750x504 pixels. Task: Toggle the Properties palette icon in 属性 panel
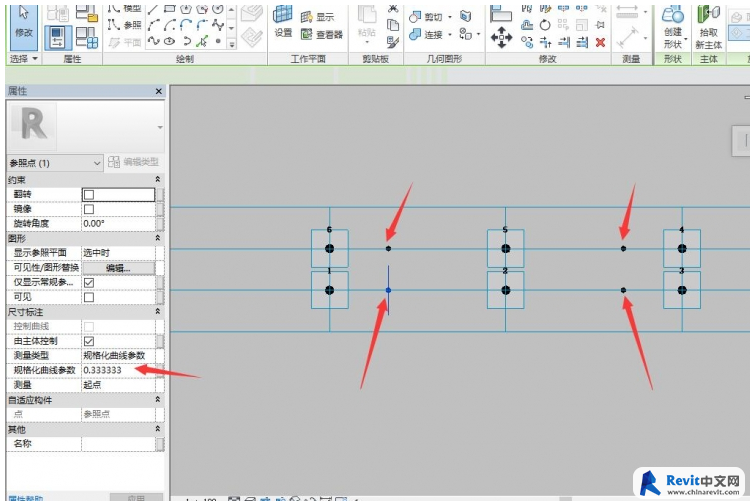pyautogui.click(x=58, y=38)
